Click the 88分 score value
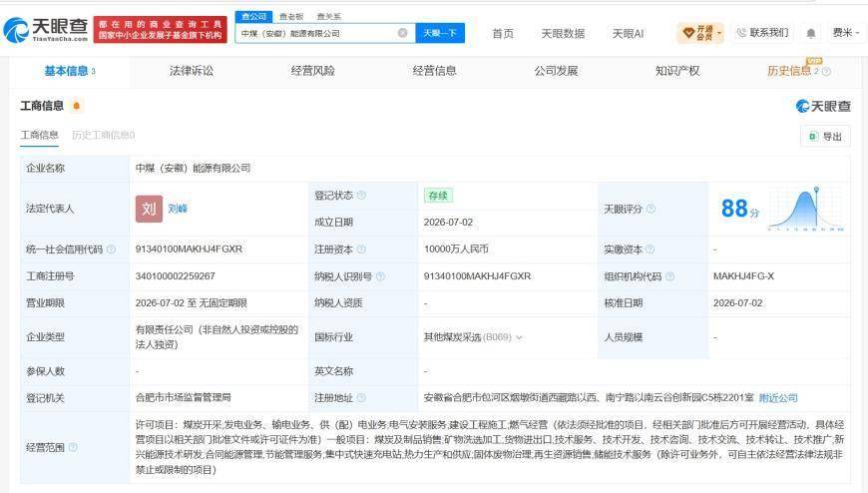The height and width of the screenshot is (493, 868). tap(740, 209)
